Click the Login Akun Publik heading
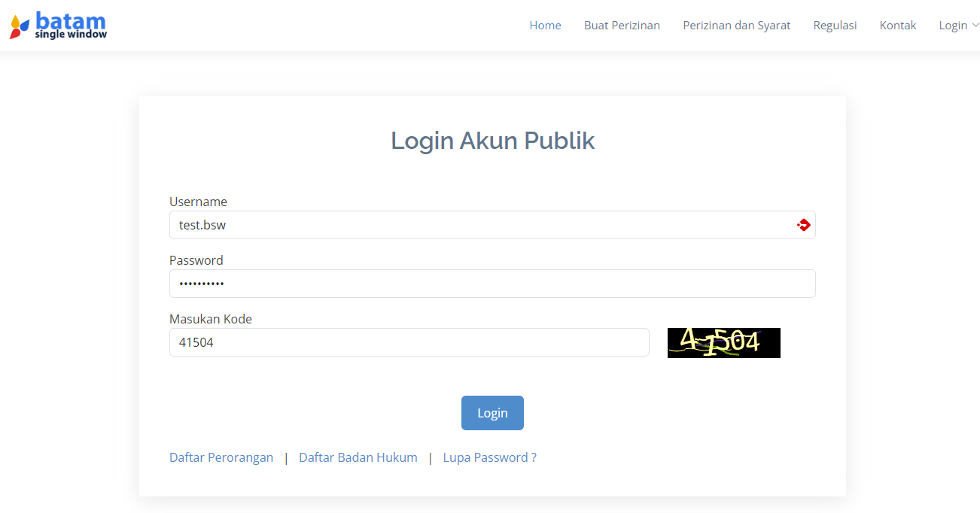Viewport: 980px width, 513px height. click(492, 141)
